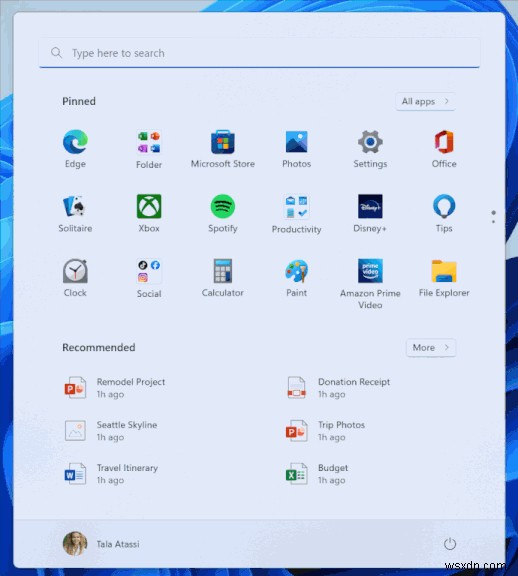Open the Office apps Folder group
518x576 pixels.
tap(149, 149)
